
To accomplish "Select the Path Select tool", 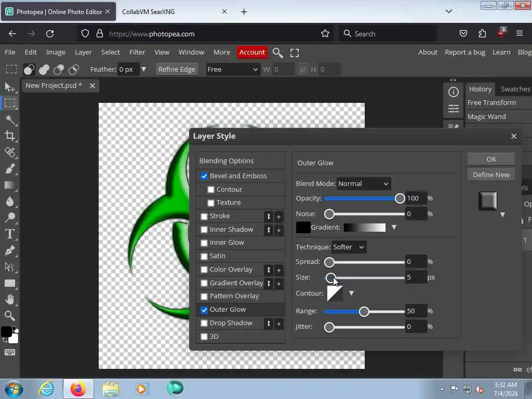I will 10,267.
